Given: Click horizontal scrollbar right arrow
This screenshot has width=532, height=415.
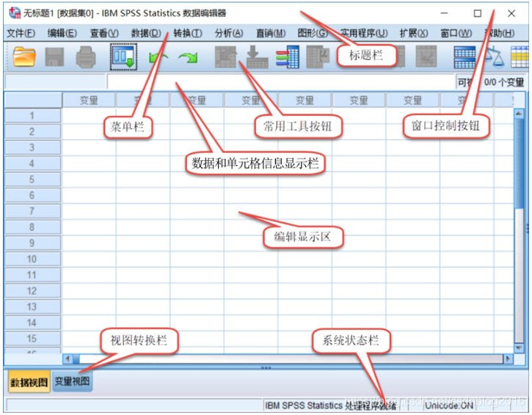Looking at the screenshot, I should click(x=508, y=358).
